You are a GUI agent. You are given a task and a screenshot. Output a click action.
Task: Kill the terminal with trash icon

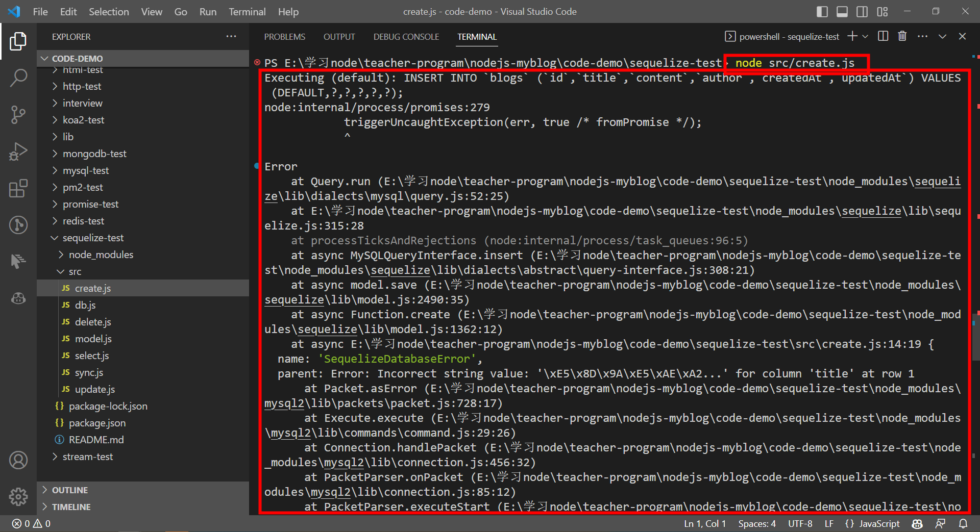click(902, 36)
